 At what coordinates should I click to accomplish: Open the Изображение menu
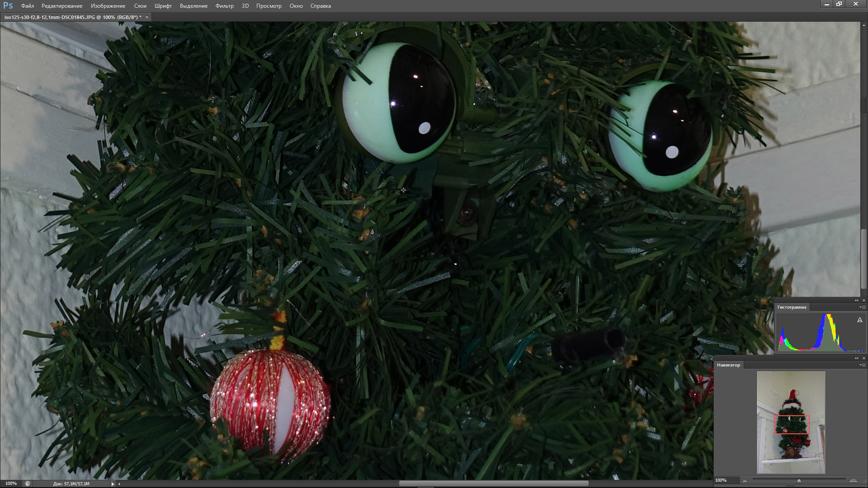click(x=108, y=6)
